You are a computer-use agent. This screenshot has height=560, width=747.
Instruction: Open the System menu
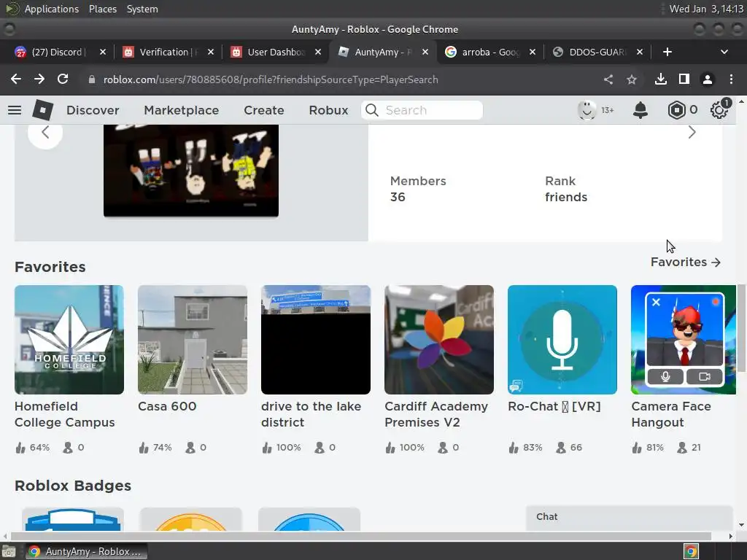pos(142,9)
